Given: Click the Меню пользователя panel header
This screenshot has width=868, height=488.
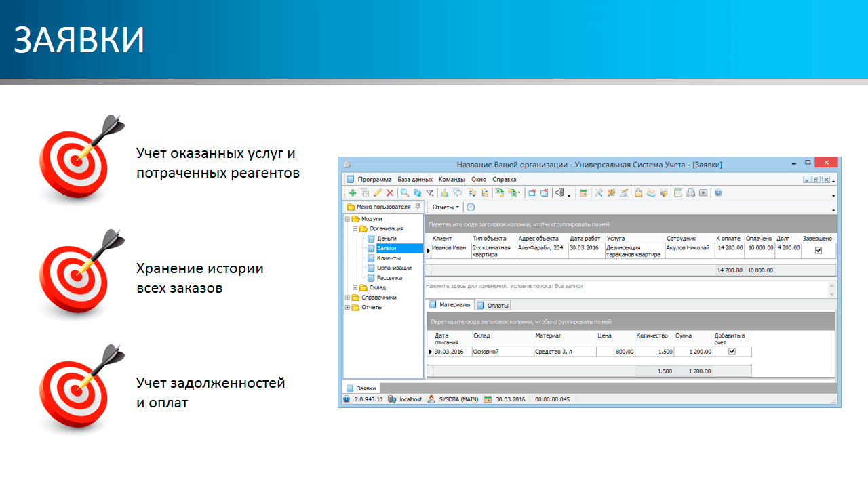Looking at the screenshot, I should tap(383, 207).
